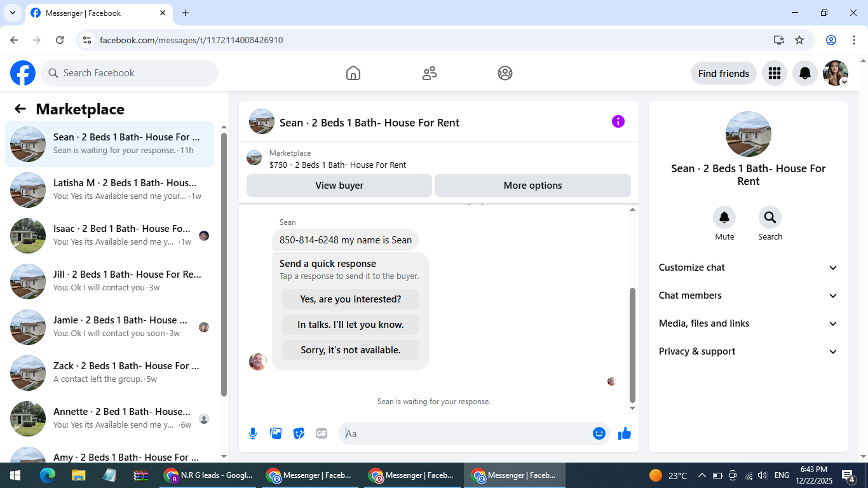The image size is (868, 488).
Task: Search within the conversation
Action: [770, 218]
